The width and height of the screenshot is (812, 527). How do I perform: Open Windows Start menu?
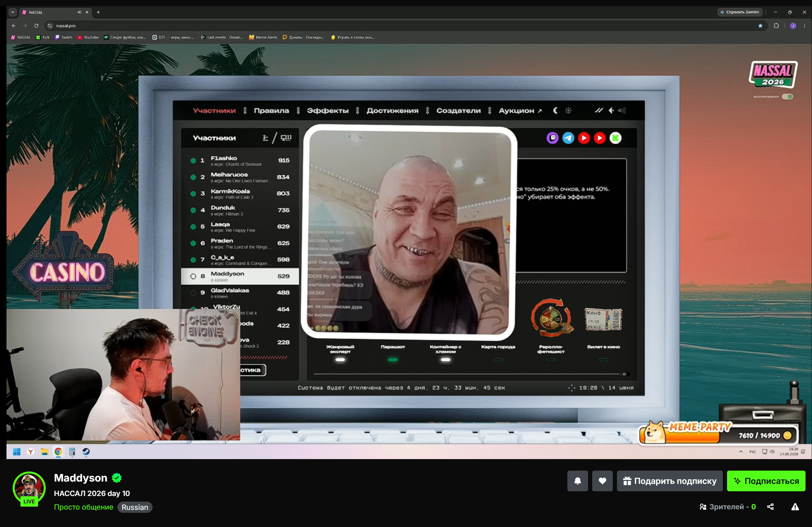click(x=17, y=452)
